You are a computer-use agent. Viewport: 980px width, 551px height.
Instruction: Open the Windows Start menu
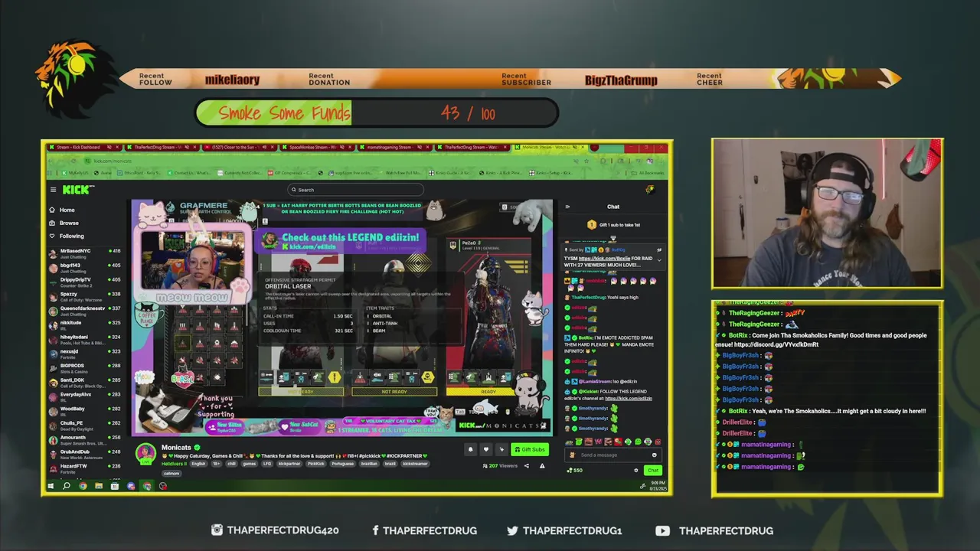pos(51,486)
